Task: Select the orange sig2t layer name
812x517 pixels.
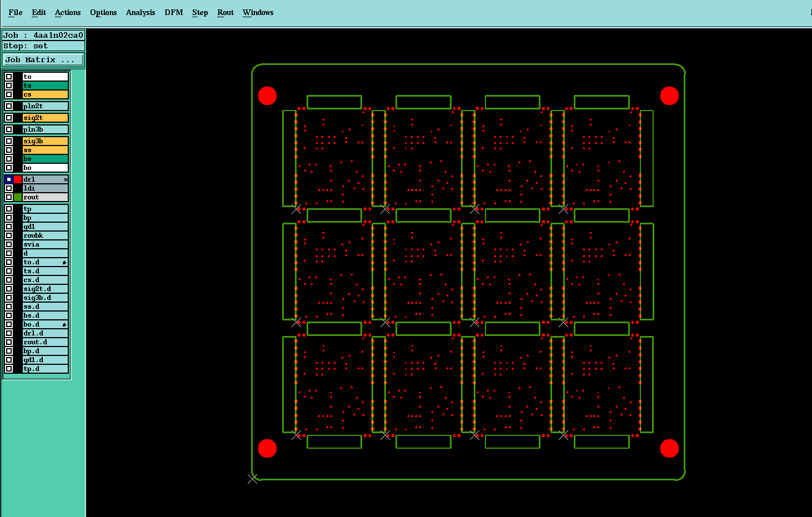Action: [46, 118]
